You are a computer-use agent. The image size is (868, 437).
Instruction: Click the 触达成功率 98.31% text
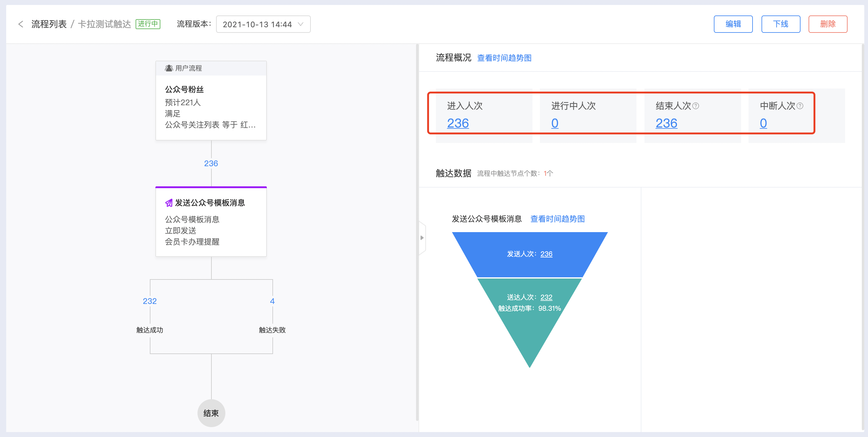529,309
